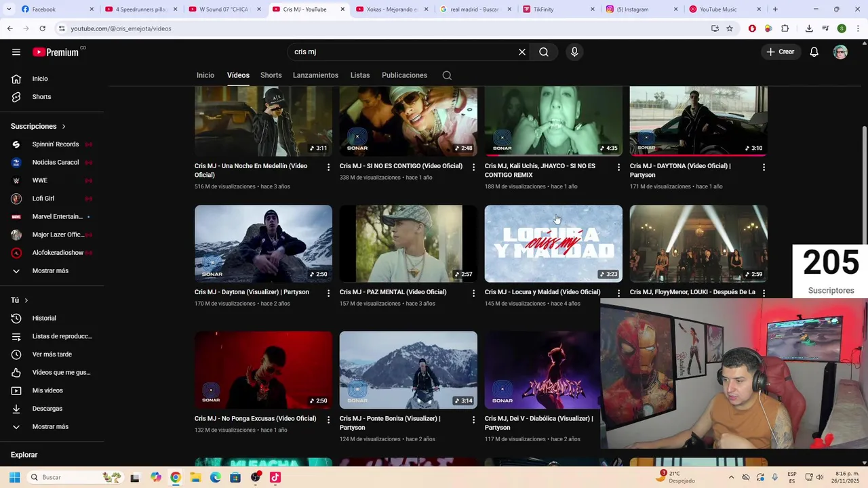Viewport: 868px width, 488px height.
Task: Open options menu for SI NO ES CONTIGO (Video Oficial)
Action: pyautogui.click(x=474, y=167)
